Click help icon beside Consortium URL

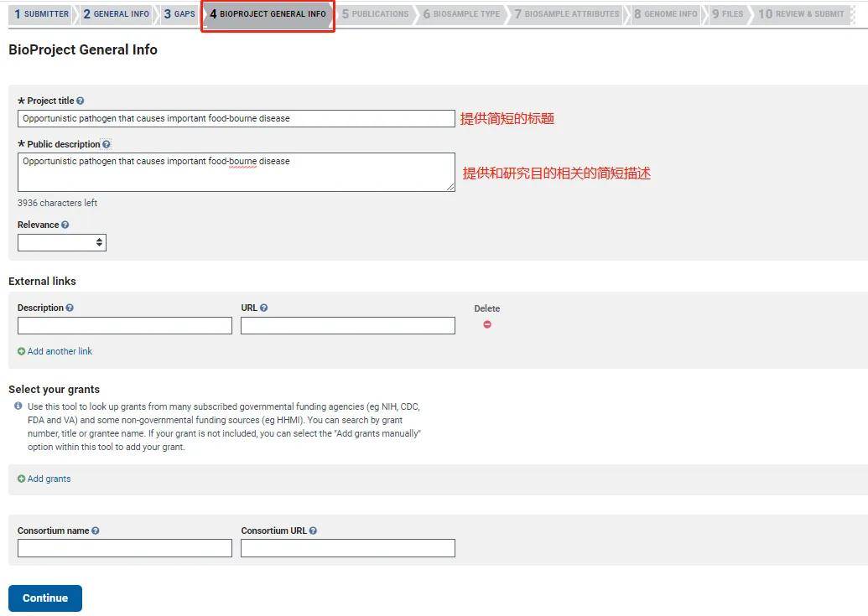tap(314, 531)
